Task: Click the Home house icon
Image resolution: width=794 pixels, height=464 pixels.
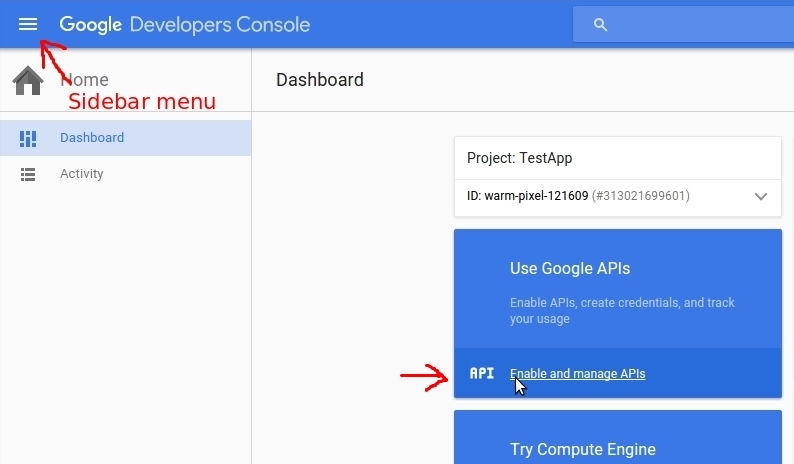Action: tap(28, 80)
